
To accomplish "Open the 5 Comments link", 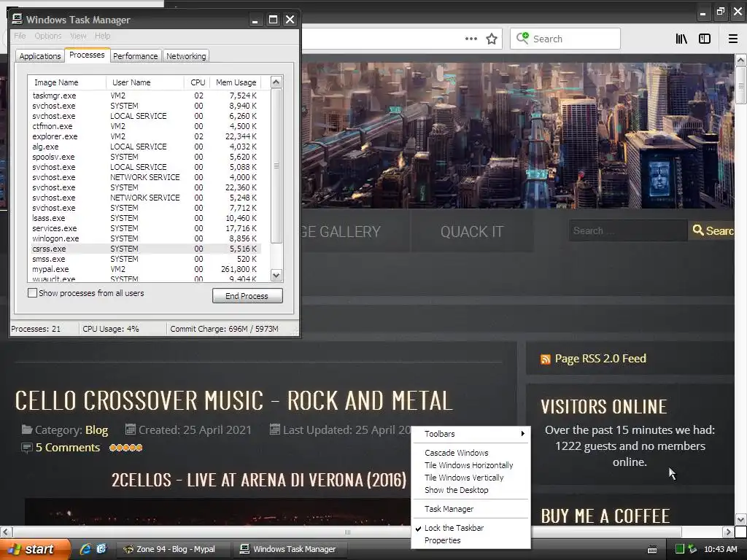I will coord(68,448).
